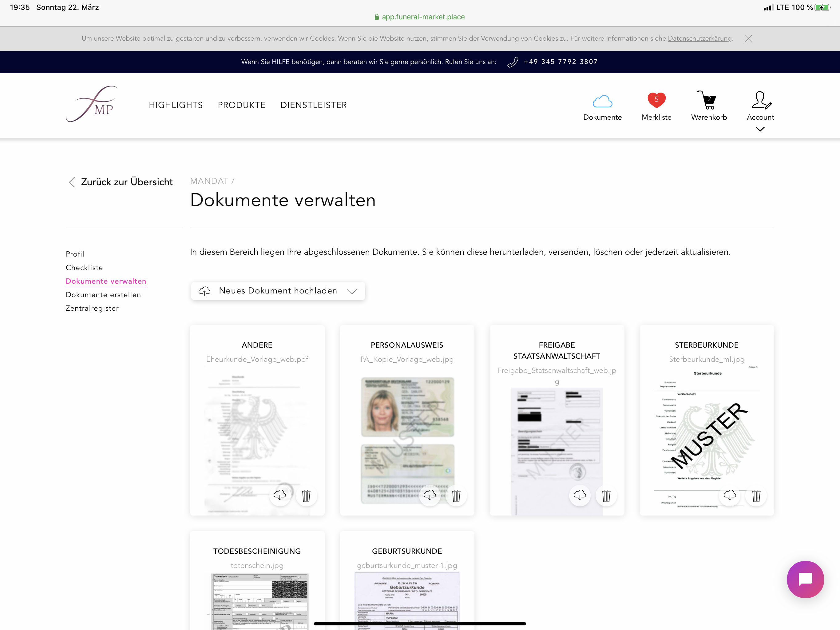The width and height of the screenshot is (840, 630).
Task: Click the FMP logo
Action: [x=92, y=104]
